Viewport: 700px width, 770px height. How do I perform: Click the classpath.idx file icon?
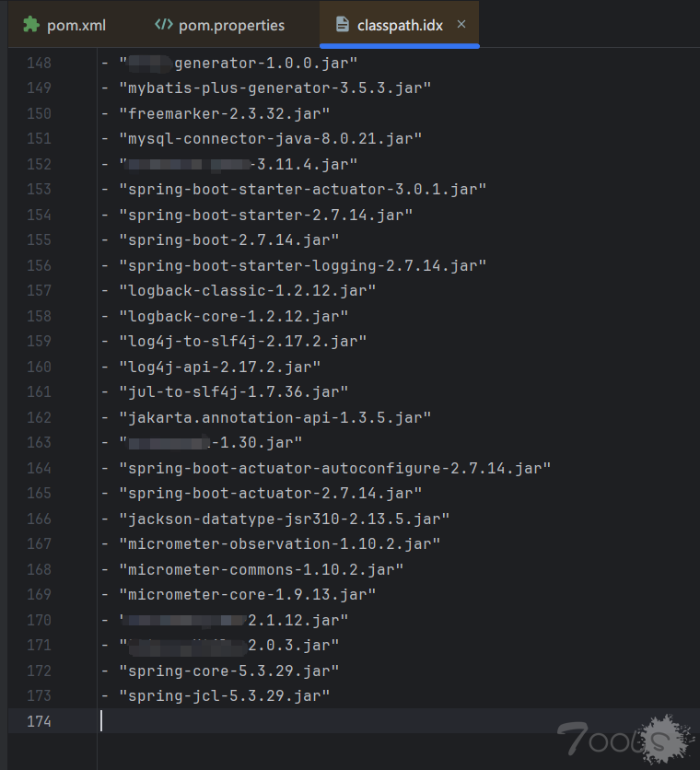pyautogui.click(x=343, y=25)
